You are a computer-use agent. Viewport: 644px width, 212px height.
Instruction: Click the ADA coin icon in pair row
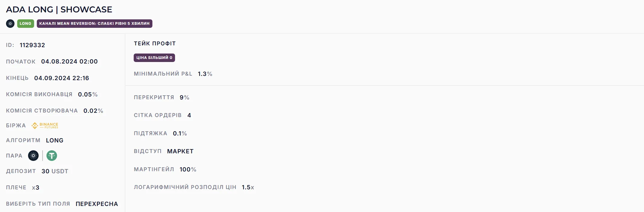(x=33, y=156)
